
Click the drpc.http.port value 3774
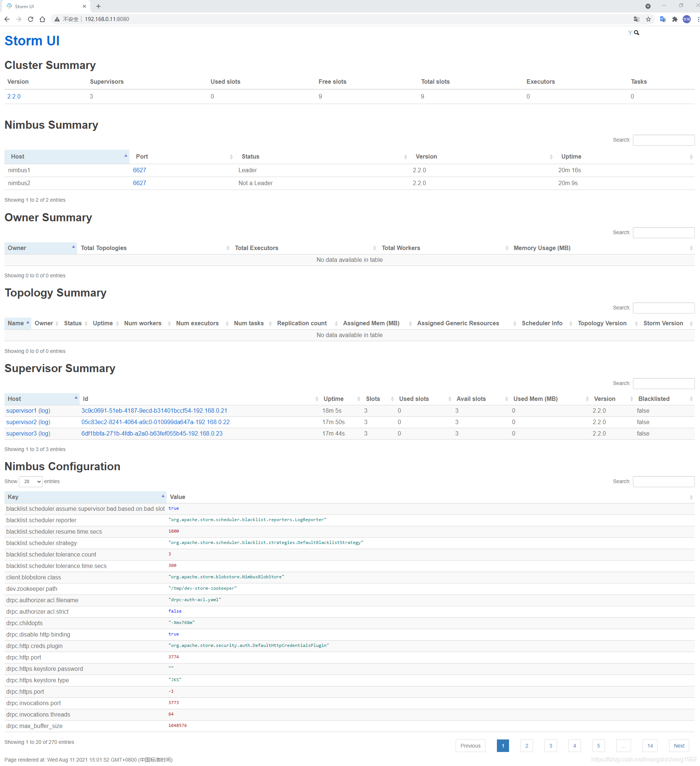click(174, 656)
